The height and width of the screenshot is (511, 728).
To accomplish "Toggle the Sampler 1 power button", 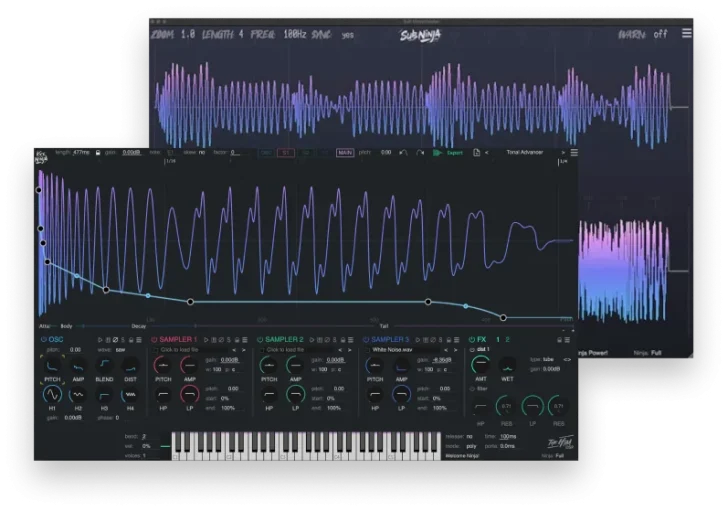I will click(155, 340).
